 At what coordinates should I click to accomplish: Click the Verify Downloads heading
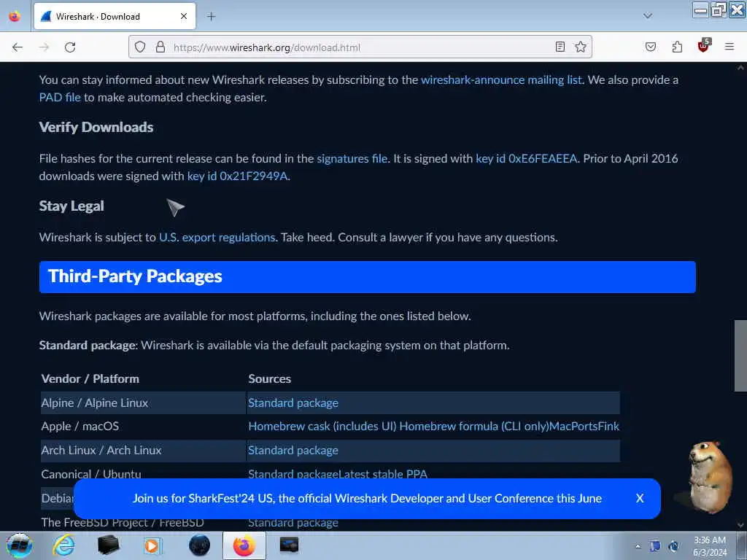pos(96,127)
